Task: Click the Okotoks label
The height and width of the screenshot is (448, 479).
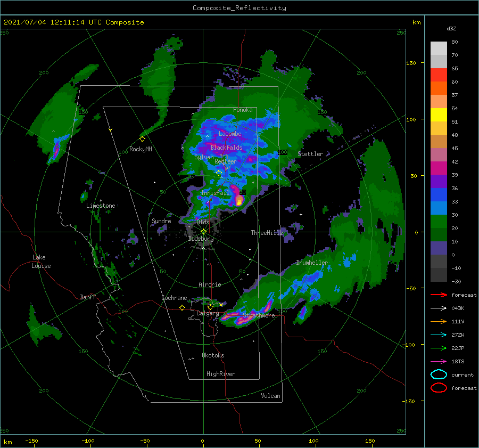Action: 213,355
